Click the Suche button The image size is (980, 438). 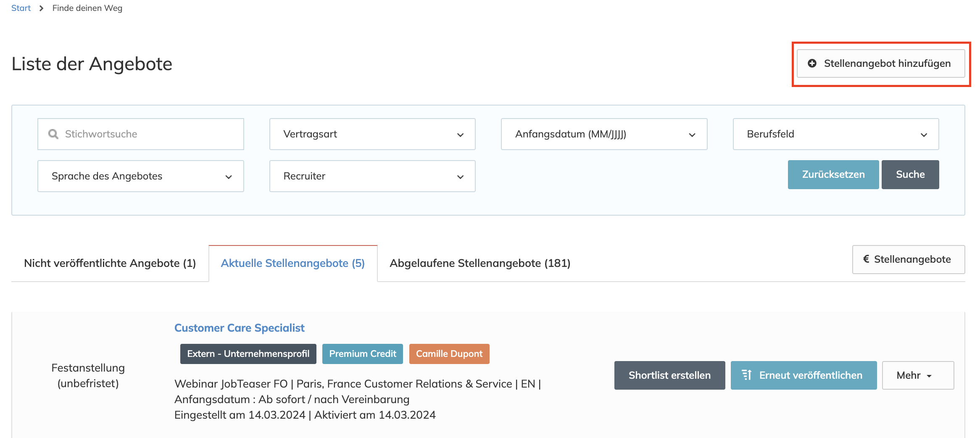[910, 174]
